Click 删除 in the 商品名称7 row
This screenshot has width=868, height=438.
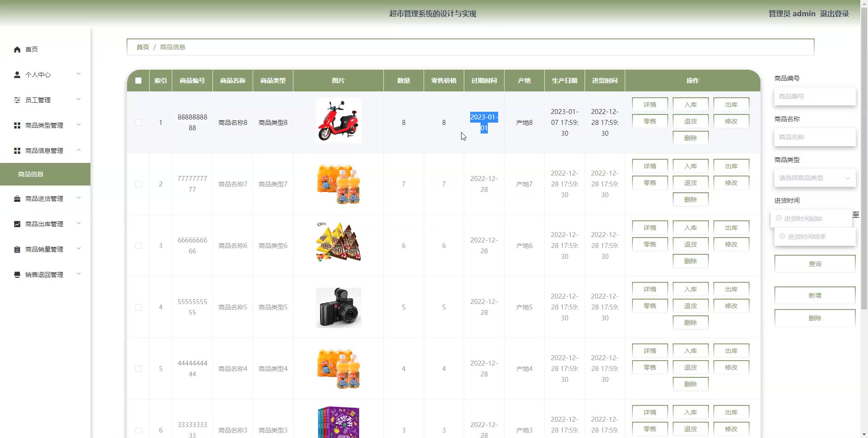coord(690,200)
